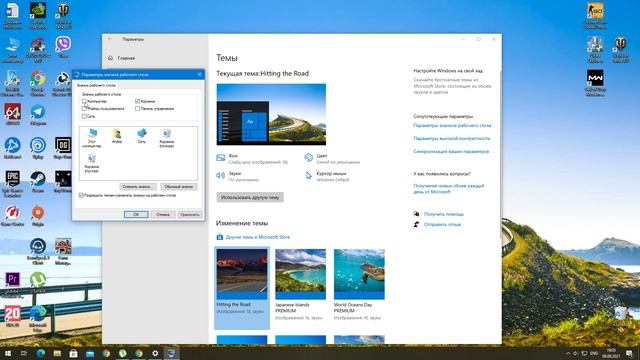The height and width of the screenshot is (360, 640).
Task: Confirm the dialog with OK
Action: (136, 214)
